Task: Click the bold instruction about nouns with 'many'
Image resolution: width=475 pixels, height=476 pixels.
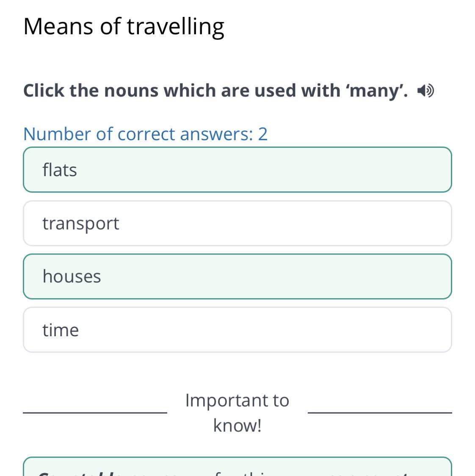Action: click(215, 91)
